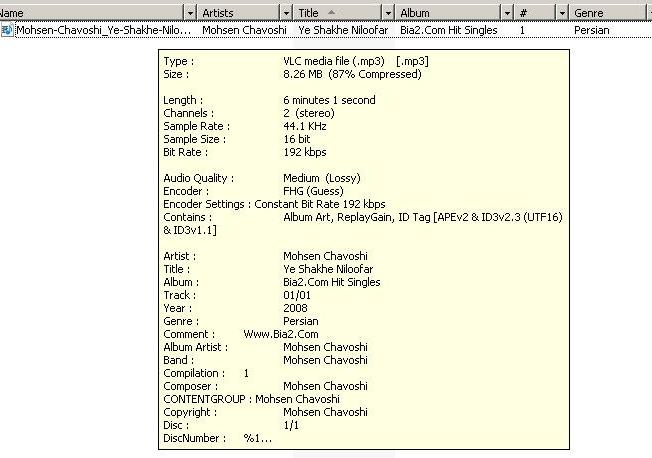Open the Title column dropdown arrow
The height and width of the screenshot is (458, 652).
pyautogui.click(x=388, y=13)
